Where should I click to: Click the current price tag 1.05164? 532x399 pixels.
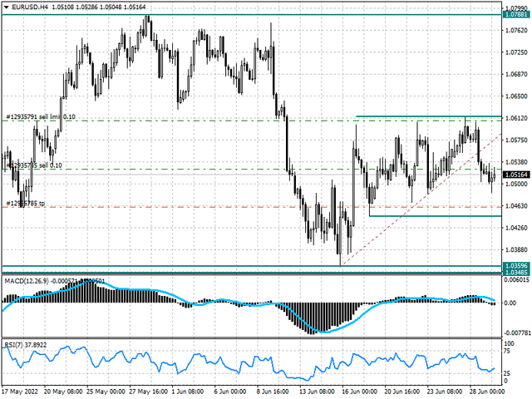[x=515, y=175]
